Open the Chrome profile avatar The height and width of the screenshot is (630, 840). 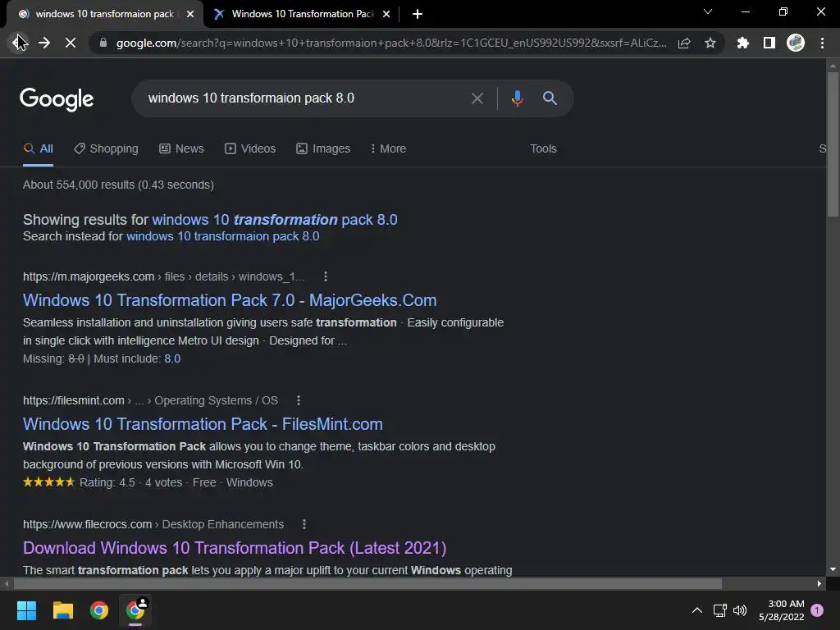tap(796, 43)
